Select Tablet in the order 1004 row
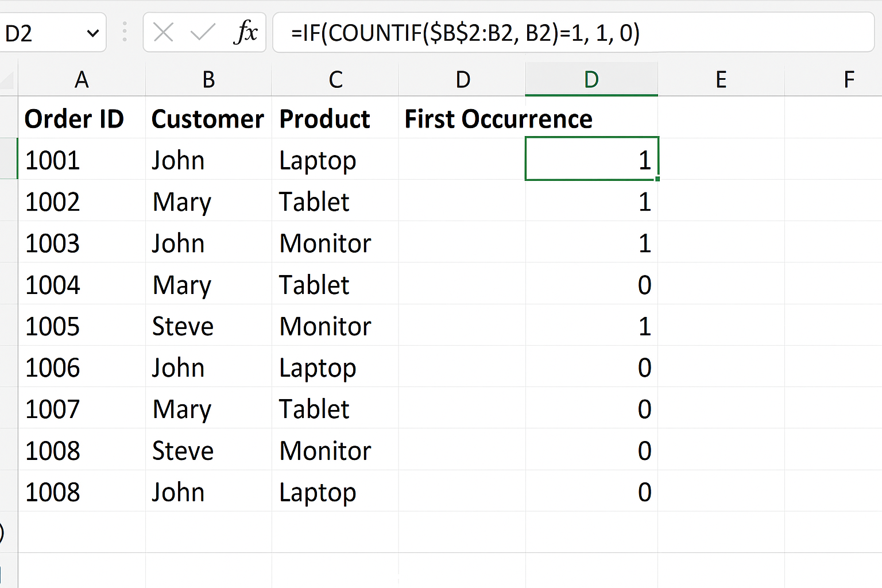 335,284
